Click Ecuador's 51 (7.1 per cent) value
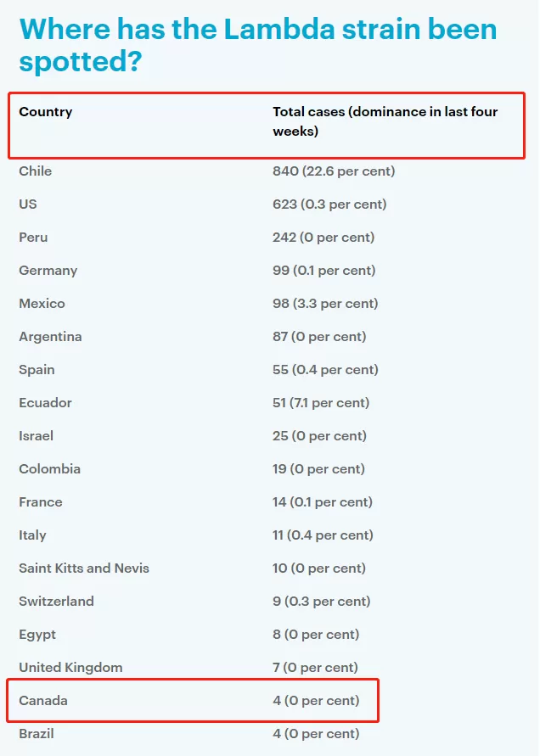 point(321,402)
